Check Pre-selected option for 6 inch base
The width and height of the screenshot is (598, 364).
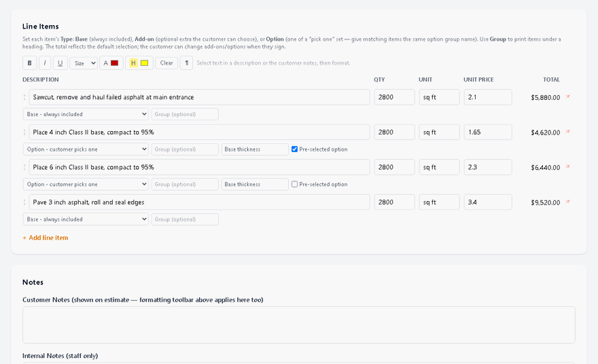click(x=294, y=184)
